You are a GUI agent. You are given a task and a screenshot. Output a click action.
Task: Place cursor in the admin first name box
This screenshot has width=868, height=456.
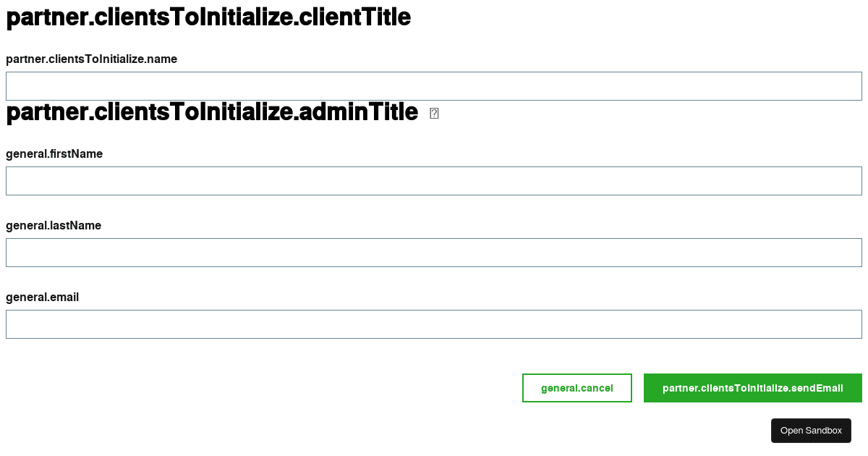tap(434, 181)
